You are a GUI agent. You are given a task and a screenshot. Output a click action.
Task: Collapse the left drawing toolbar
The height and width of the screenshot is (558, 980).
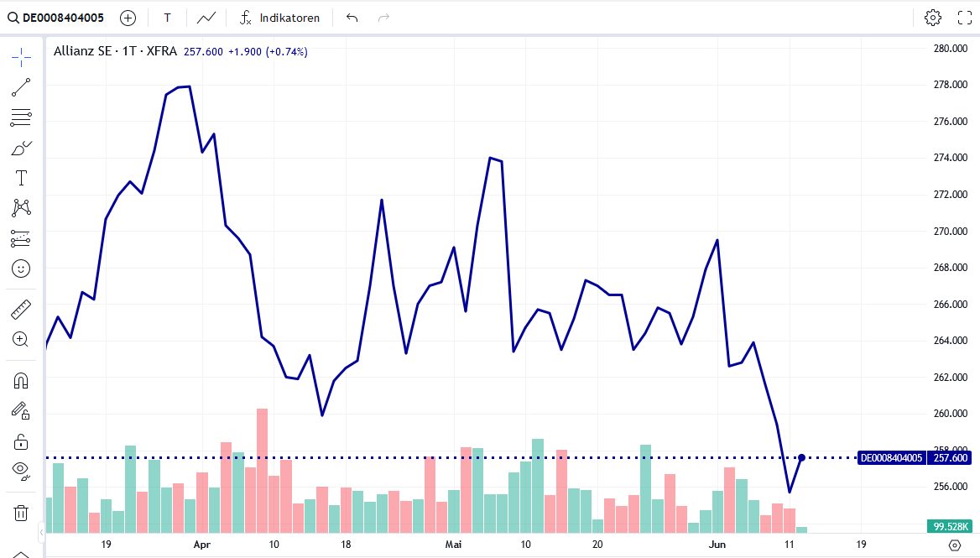tap(41, 532)
